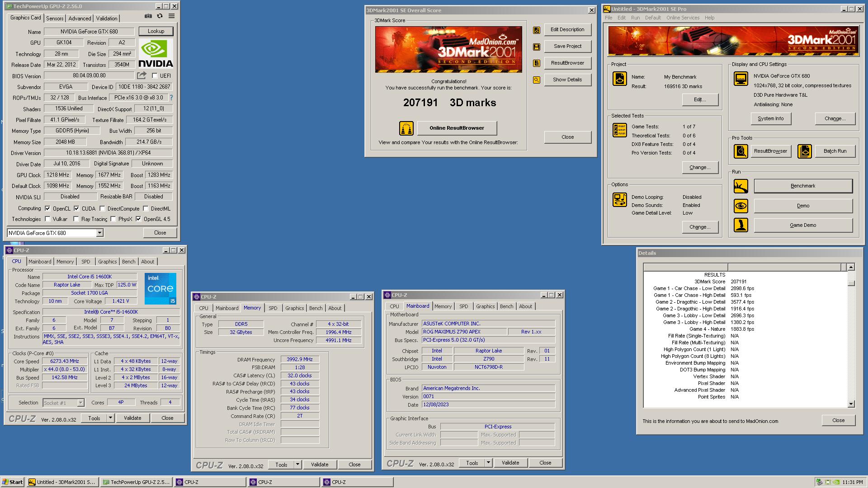Click Benchmark run icon

741,186
